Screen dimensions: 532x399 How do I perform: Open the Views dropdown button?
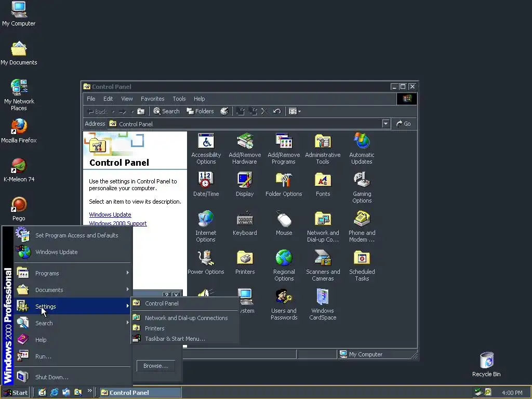point(295,111)
